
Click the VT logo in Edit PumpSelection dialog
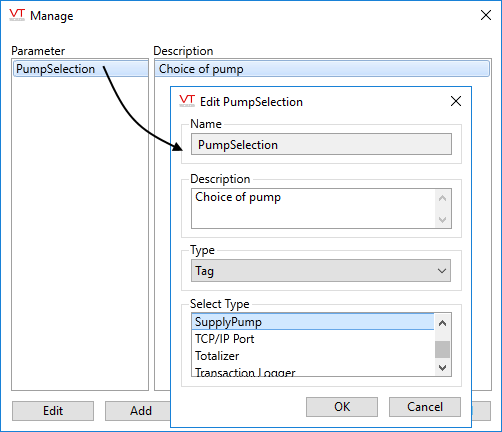click(x=187, y=101)
